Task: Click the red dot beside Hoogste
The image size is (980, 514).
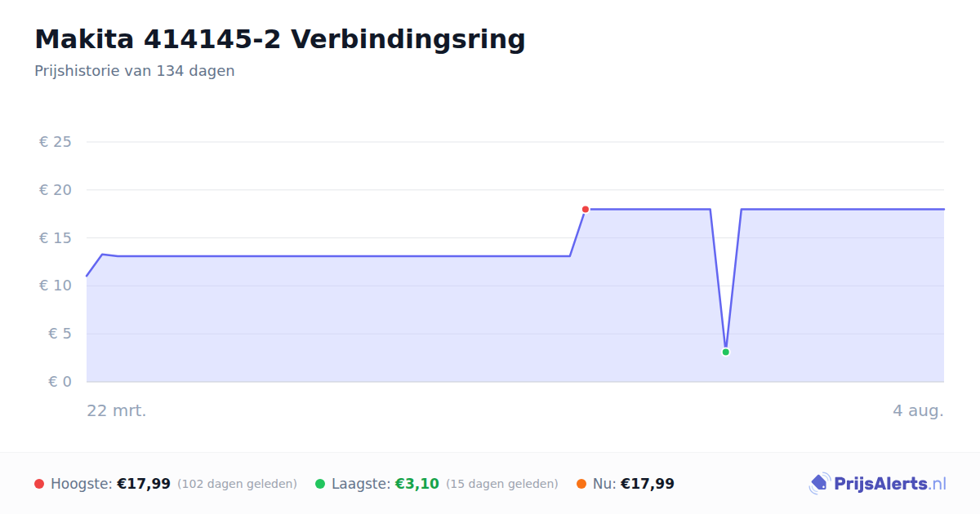Action: 39,484
